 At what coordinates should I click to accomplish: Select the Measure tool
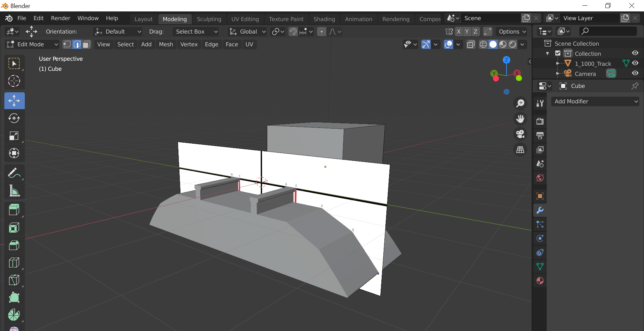pos(14,191)
